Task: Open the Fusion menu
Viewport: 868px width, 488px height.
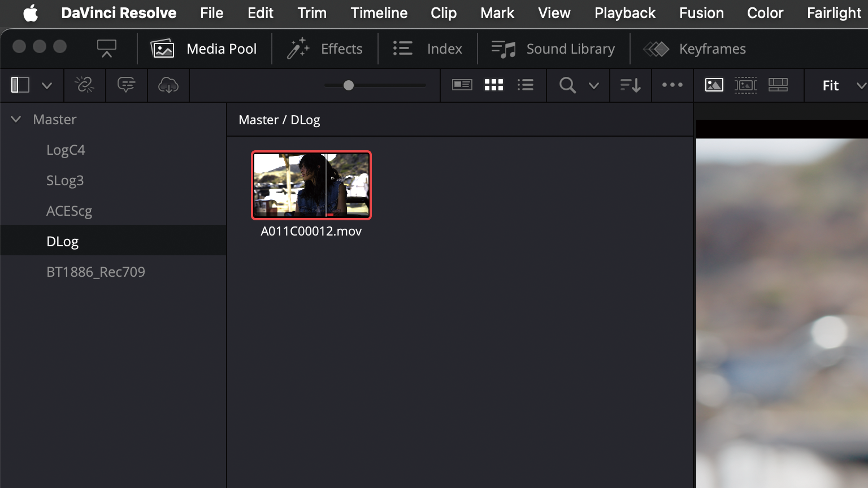Action: pyautogui.click(x=701, y=12)
